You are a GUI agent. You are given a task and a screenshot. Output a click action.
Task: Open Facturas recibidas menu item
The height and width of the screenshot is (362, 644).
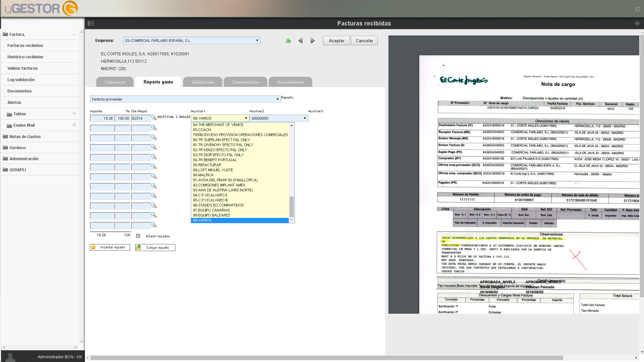(40, 46)
